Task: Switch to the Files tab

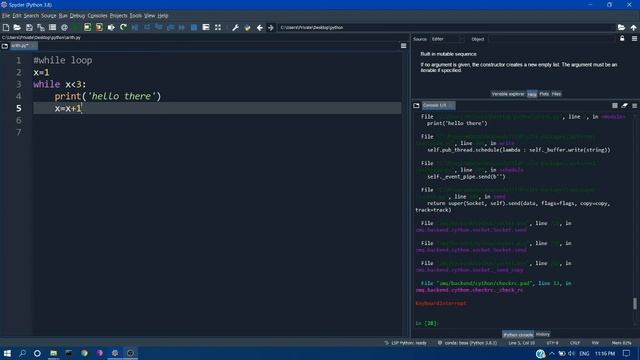Action: tap(556, 94)
